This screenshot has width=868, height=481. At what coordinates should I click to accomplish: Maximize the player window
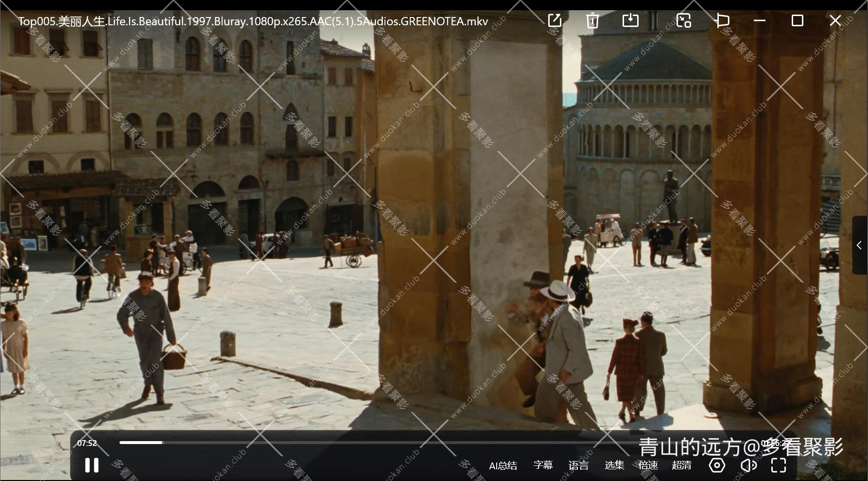coord(797,20)
